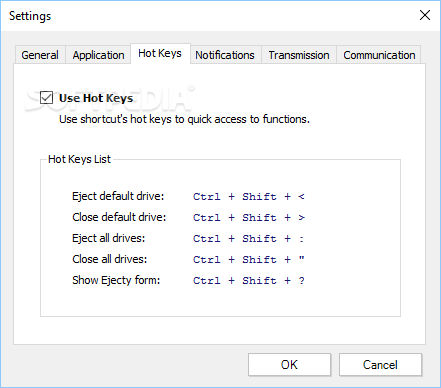Select the Hot Keys tab
The image size is (441, 388).
coord(160,53)
